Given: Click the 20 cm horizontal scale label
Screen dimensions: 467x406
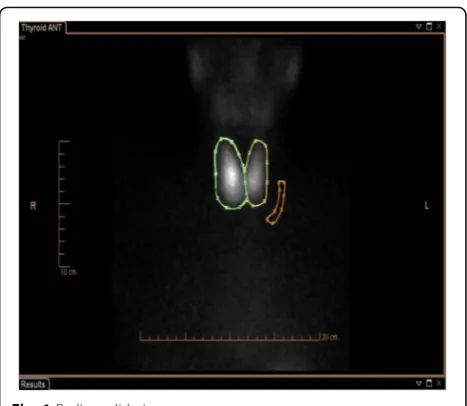Looking at the screenshot, I should coord(329,337).
